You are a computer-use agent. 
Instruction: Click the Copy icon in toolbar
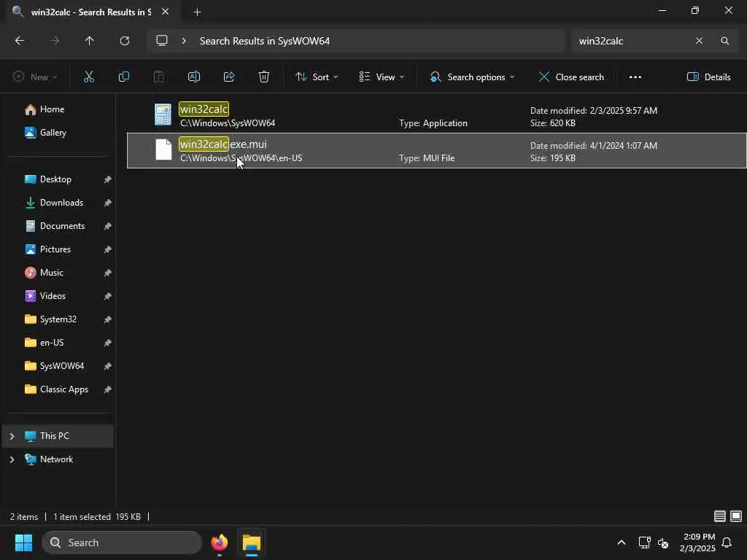click(124, 77)
